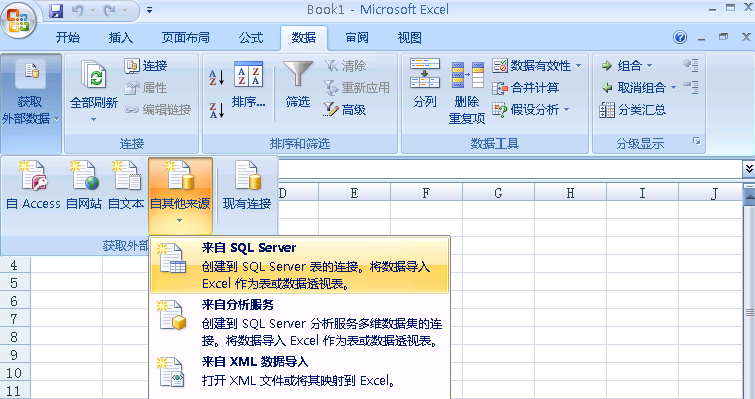Click the 全部刷新 icon

(94, 74)
